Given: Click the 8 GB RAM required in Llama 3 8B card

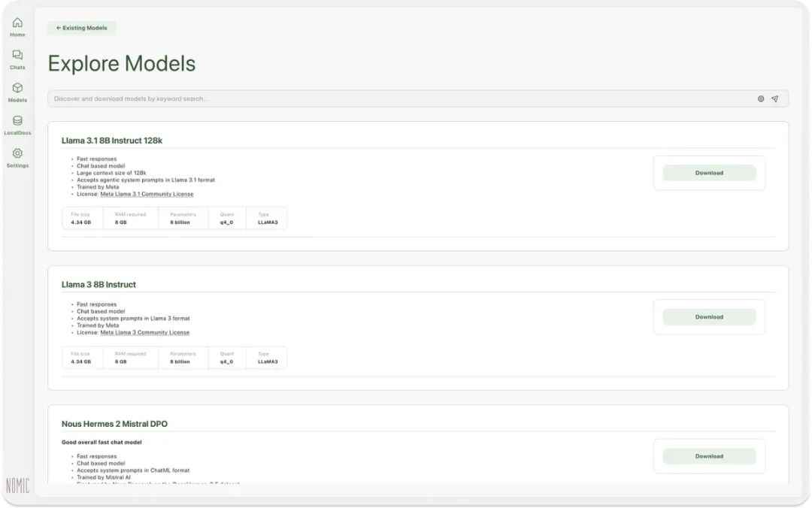Looking at the screenshot, I should [x=120, y=362].
